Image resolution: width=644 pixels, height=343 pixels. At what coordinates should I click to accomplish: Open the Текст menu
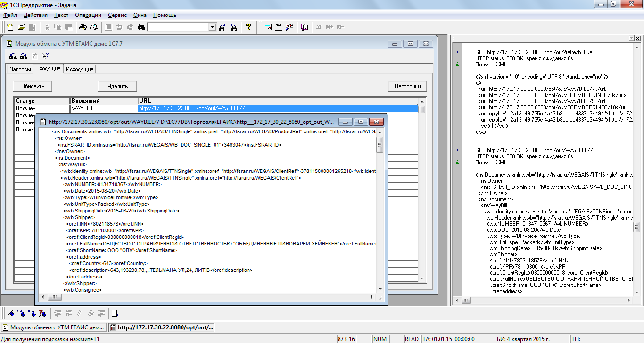(x=61, y=15)
